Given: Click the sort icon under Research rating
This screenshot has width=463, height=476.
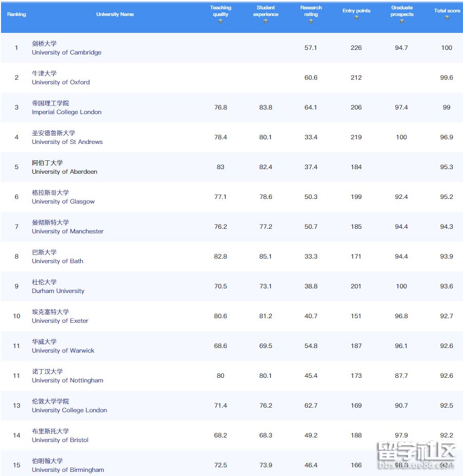Looking at the screenshot, I should 311,22.
